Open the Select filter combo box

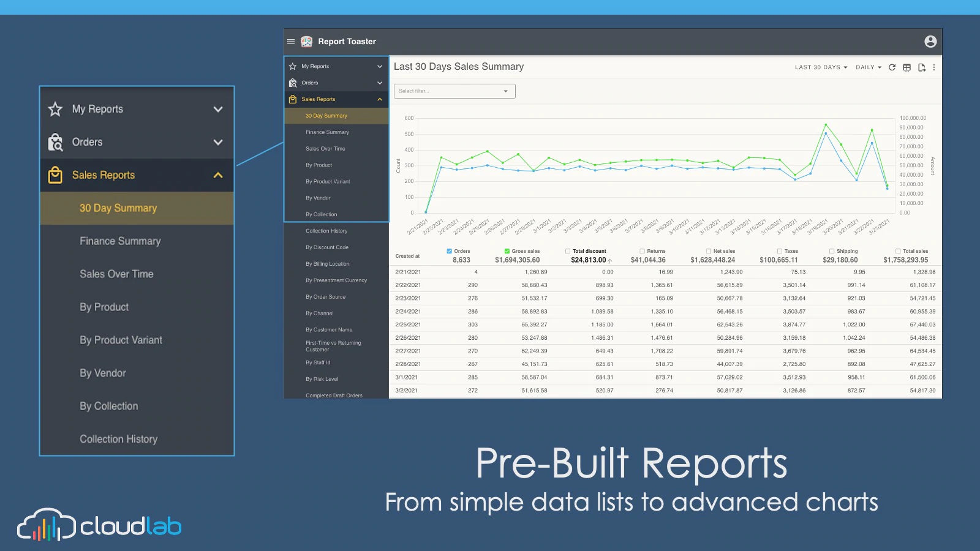[454, 91]
